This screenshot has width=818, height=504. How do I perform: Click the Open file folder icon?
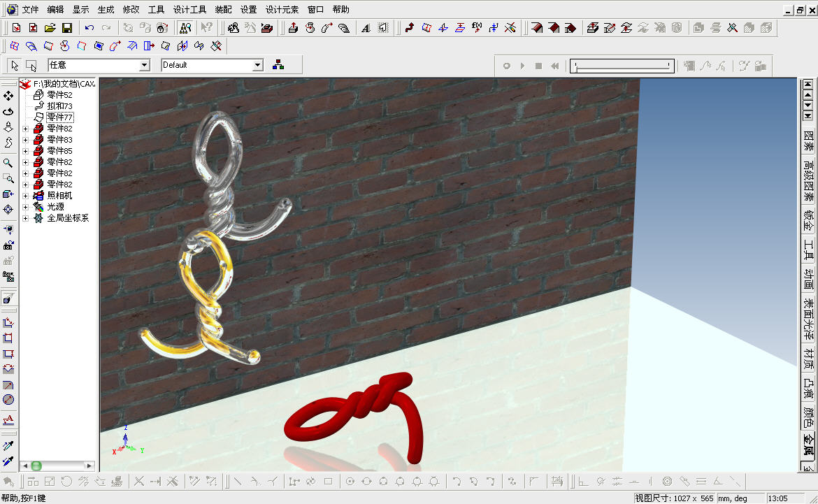click(x=50, y=28)
